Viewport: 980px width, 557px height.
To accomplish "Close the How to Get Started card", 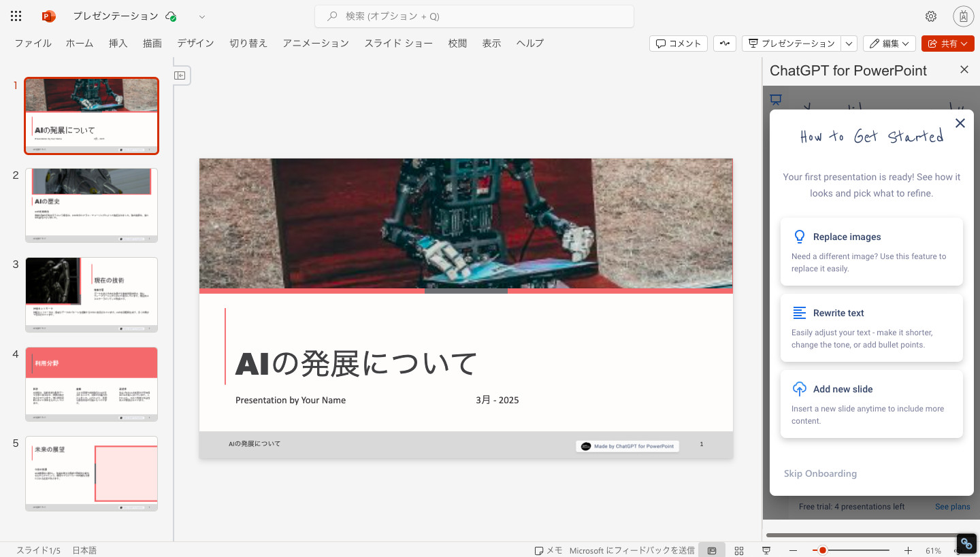I will pos(960,123).
